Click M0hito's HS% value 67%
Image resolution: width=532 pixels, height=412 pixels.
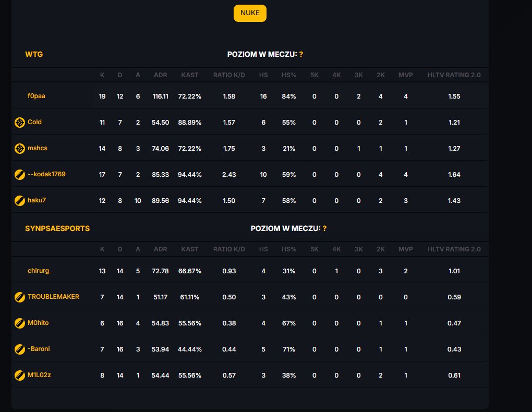coord(289,323)
